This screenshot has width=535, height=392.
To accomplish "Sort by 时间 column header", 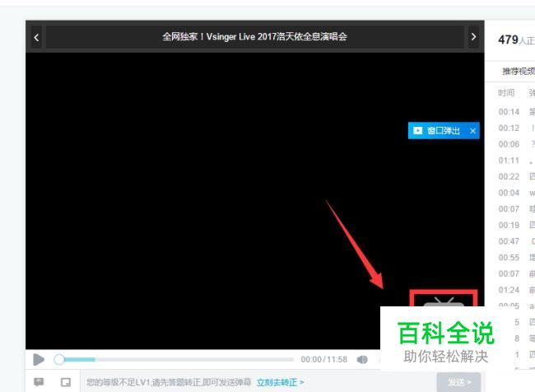I will click(506, 93).
